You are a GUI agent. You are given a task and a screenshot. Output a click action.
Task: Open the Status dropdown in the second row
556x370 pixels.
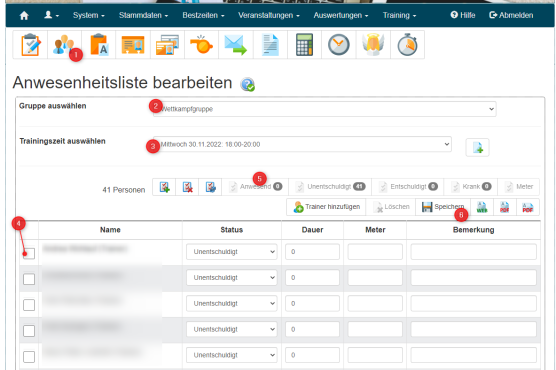[232, 278]
